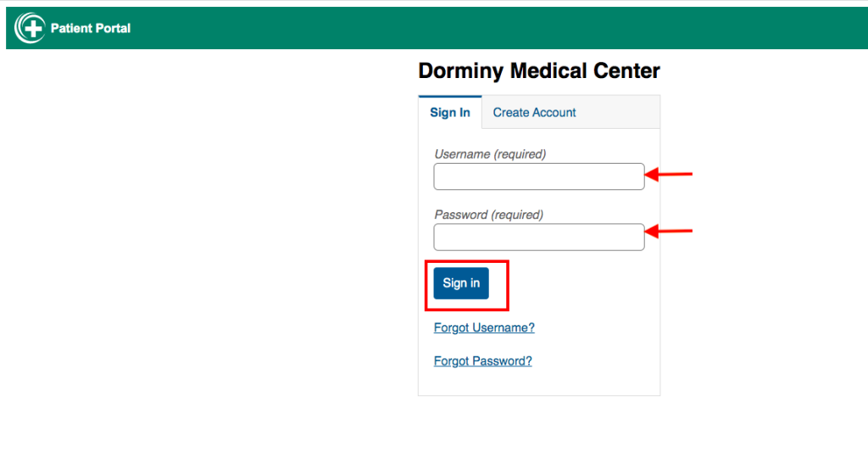The image size is (868, 475).
Task: Click the Password (required) label
Action: [489, 215]
